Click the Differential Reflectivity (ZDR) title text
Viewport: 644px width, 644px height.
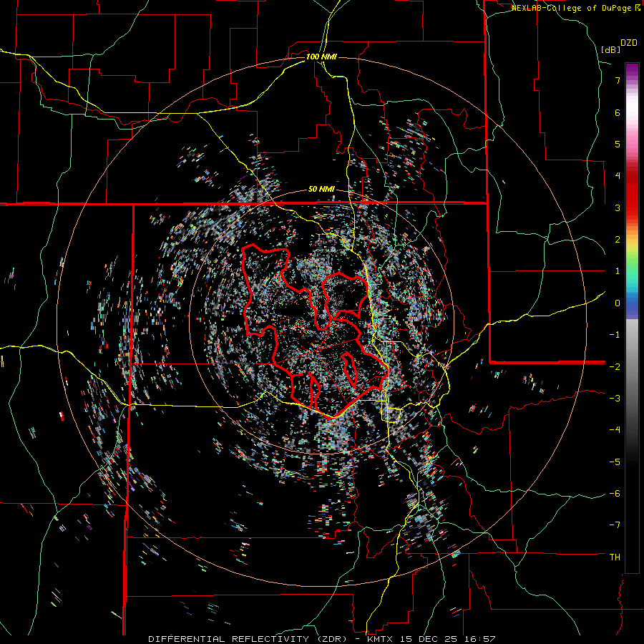coord(248,639)
